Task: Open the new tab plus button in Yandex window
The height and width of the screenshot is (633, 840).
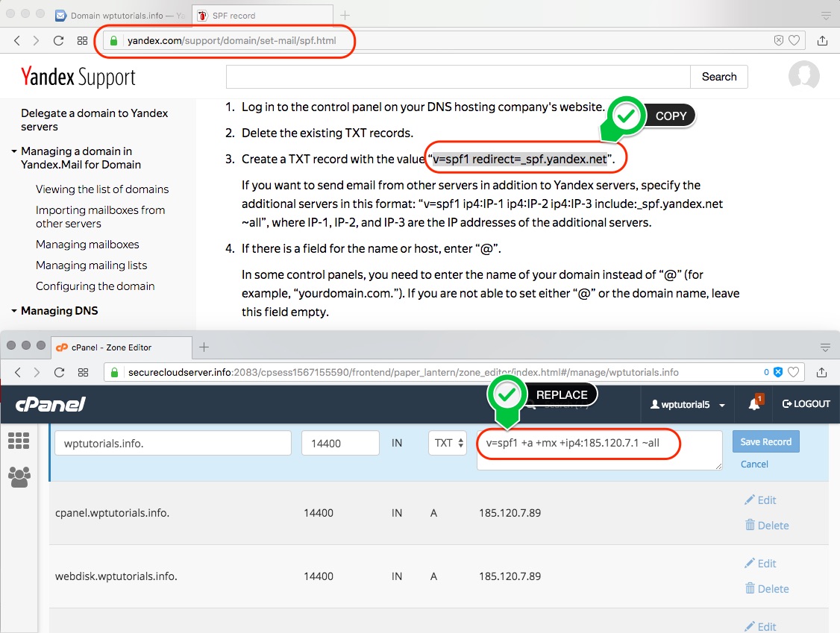Action: coord(345,16)
